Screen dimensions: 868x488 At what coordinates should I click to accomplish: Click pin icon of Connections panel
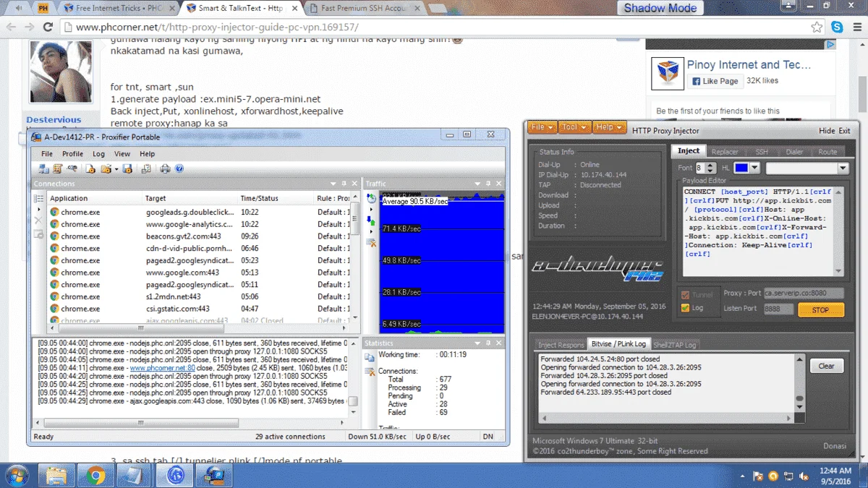pyautogui.click(x=345, y=184)
